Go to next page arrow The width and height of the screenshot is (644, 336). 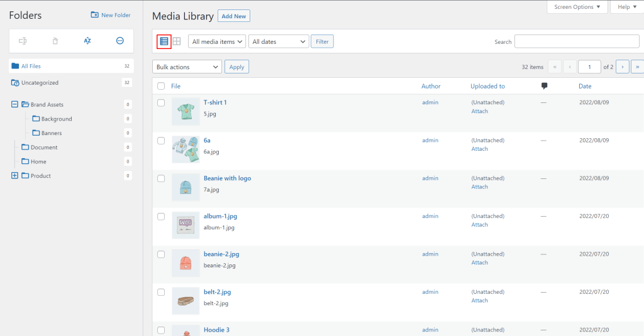coord(623,67)
